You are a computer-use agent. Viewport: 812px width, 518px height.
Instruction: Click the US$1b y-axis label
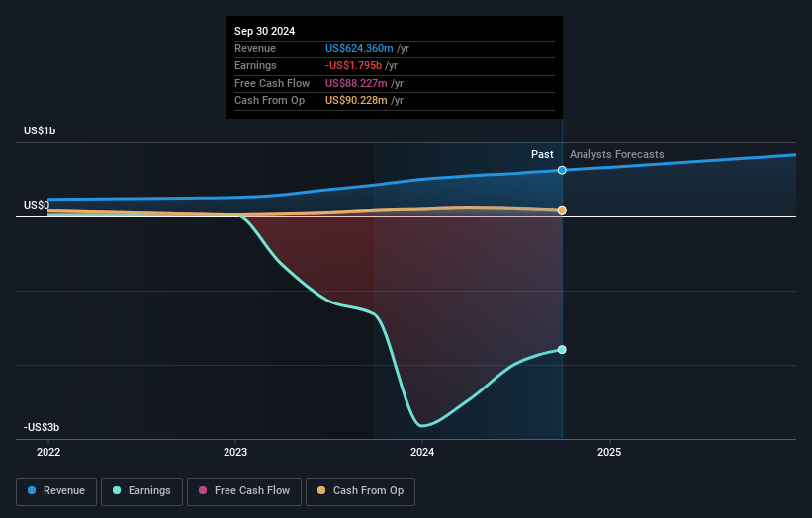40,130
